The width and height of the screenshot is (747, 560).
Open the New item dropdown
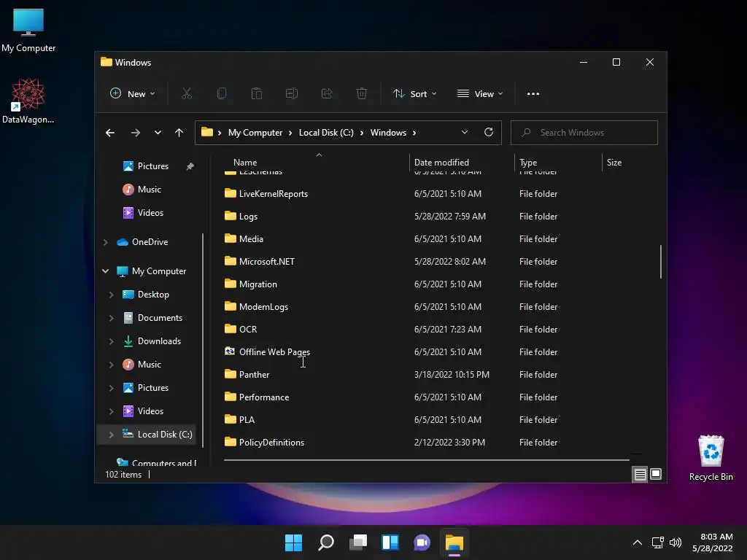pyautogui.click(x=133, y=94)
